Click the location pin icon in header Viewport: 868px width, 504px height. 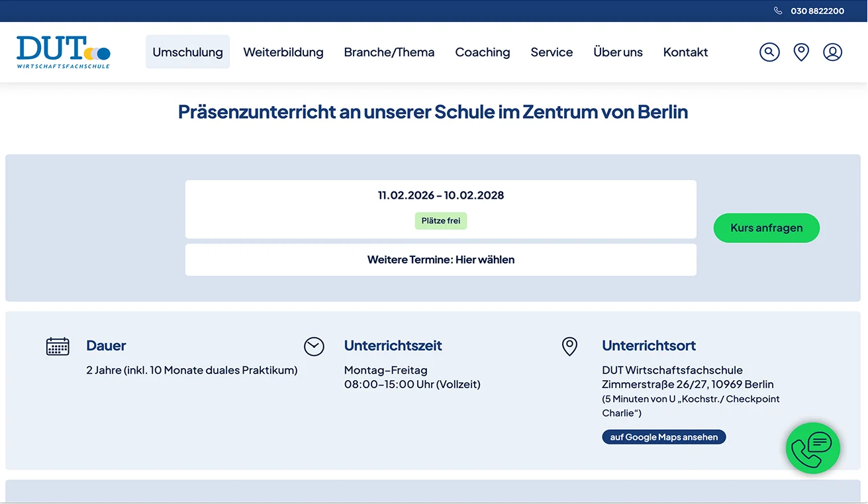click(x=801, y=52)
